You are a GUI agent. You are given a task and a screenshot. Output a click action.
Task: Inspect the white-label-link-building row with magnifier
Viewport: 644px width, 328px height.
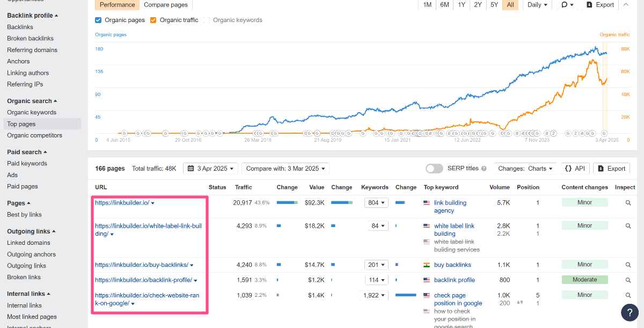click(x=628, y=226)
